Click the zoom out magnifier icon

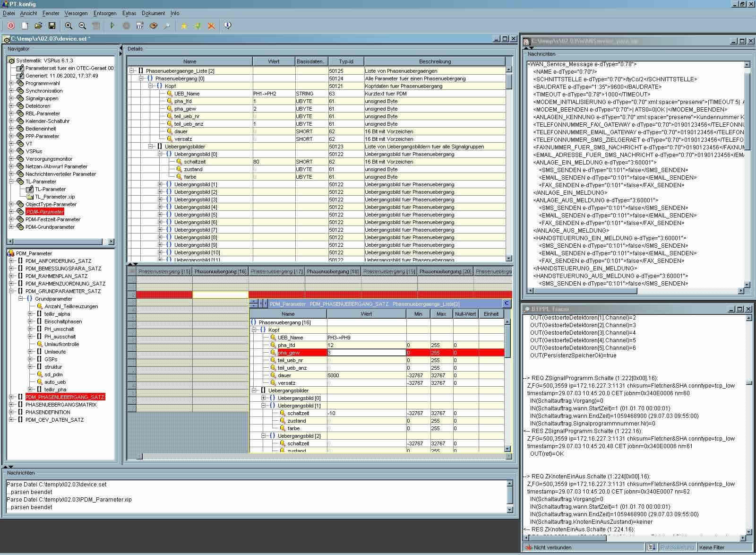(x=82, y=26)
